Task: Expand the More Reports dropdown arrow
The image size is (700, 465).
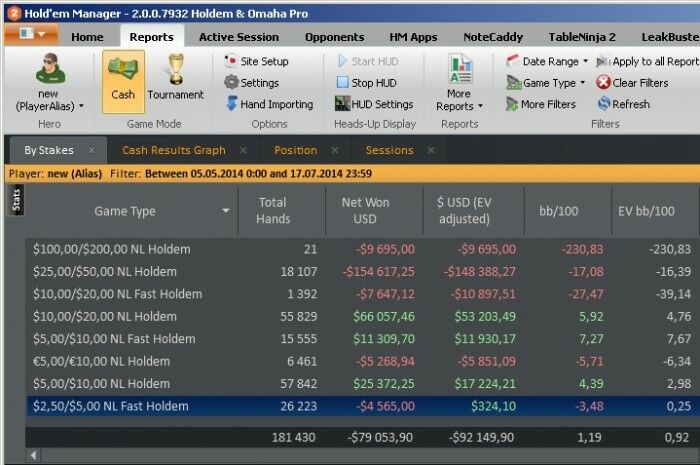Action: pyautogui.click(x=480, y=106)
